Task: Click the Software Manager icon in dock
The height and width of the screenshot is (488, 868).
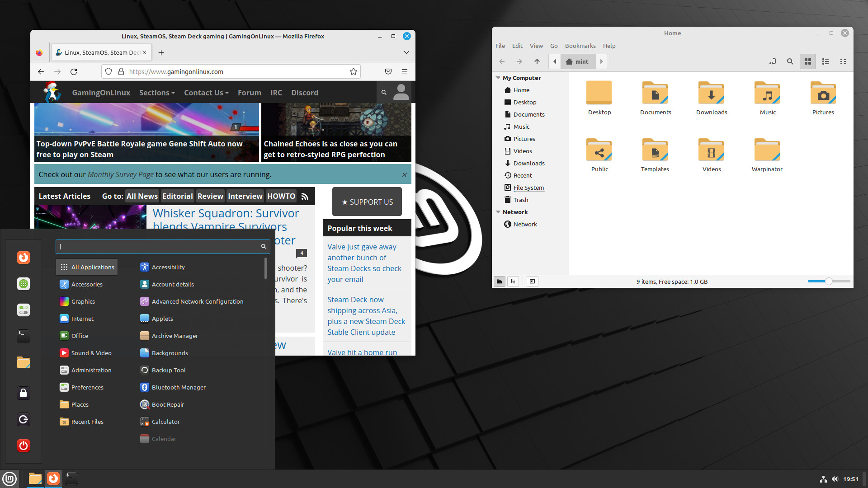Action: click(24, 284)
